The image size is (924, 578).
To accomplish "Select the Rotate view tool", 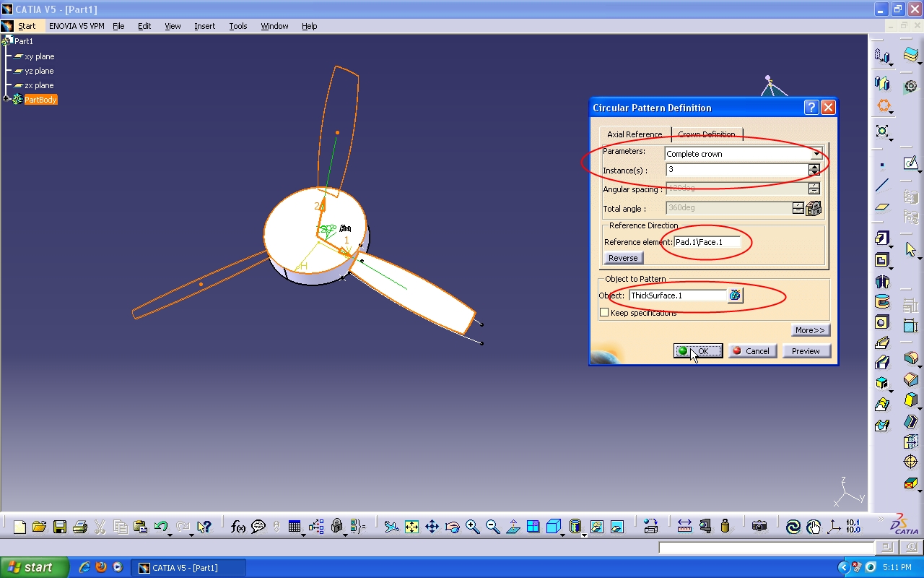I will 452,527.
